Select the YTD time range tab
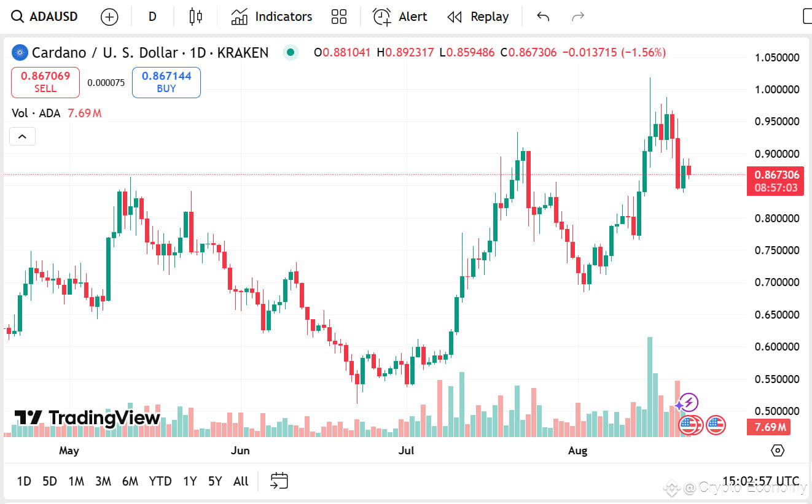 pos(160,481)
